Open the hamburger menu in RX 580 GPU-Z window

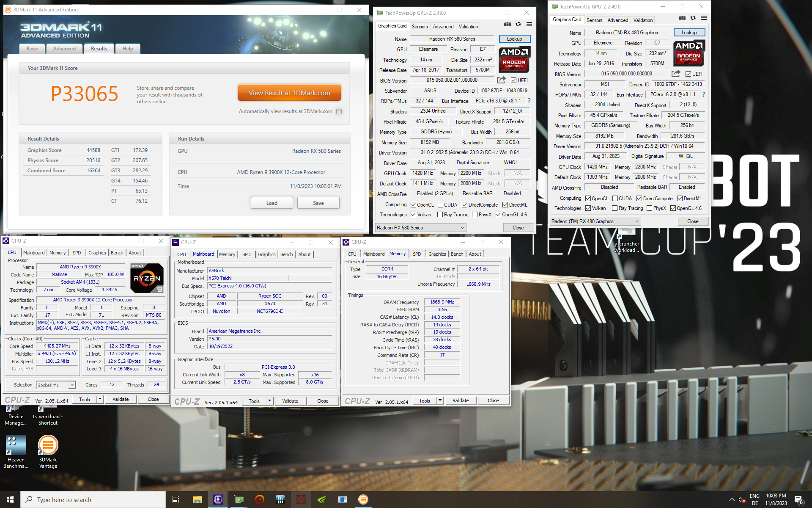click(x=529, y=25)
